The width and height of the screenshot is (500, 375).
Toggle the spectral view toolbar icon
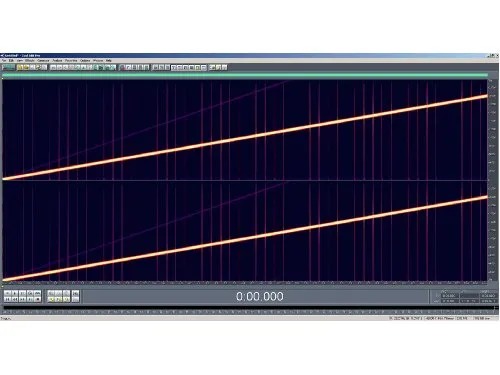(122, 67)
